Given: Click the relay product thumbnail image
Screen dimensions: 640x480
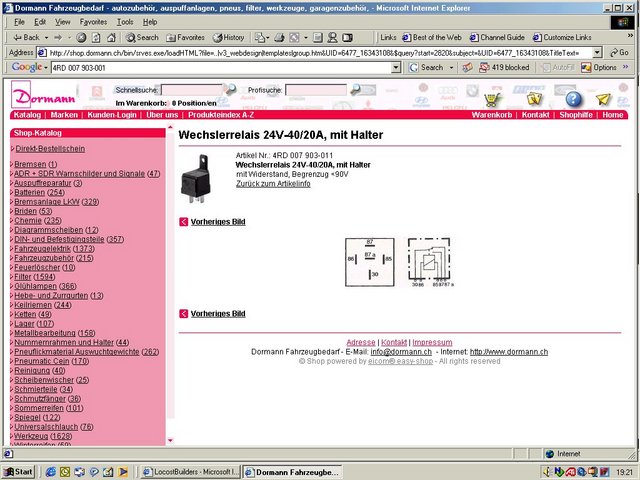Looking at the screenshot, I should (197, 178).
